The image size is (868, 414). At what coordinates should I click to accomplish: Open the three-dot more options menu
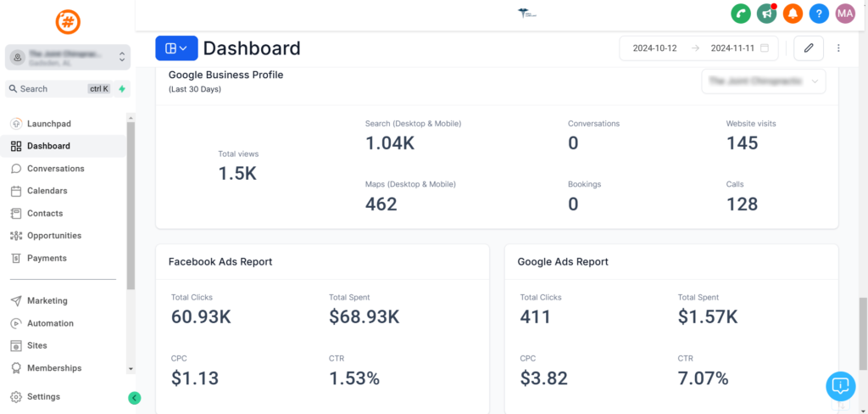[838, 48]
